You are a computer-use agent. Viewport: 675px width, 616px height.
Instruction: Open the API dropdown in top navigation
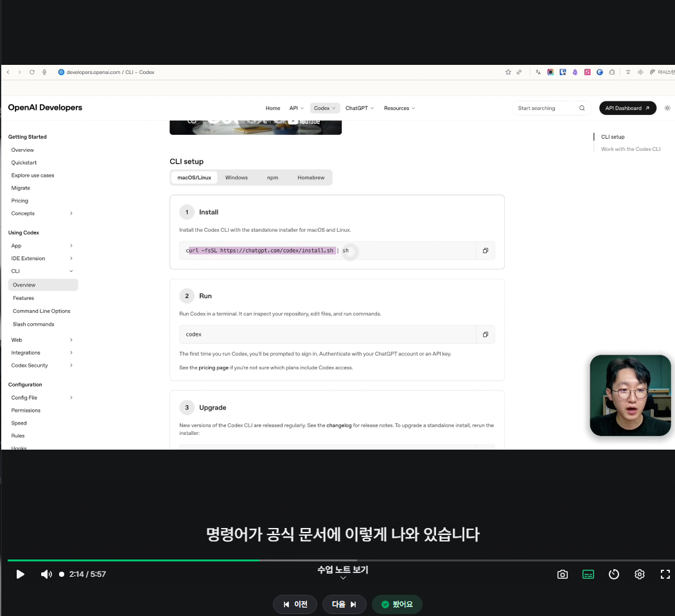[297, 108]
